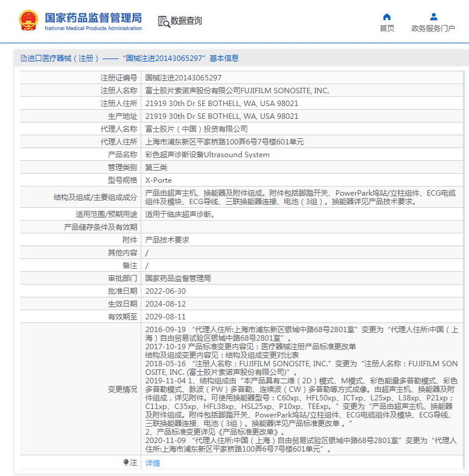Select product name 彩色超声诊断设备Ultrasound System
Image resolution: width=469 pixels, height=476 pixels.
207,155
